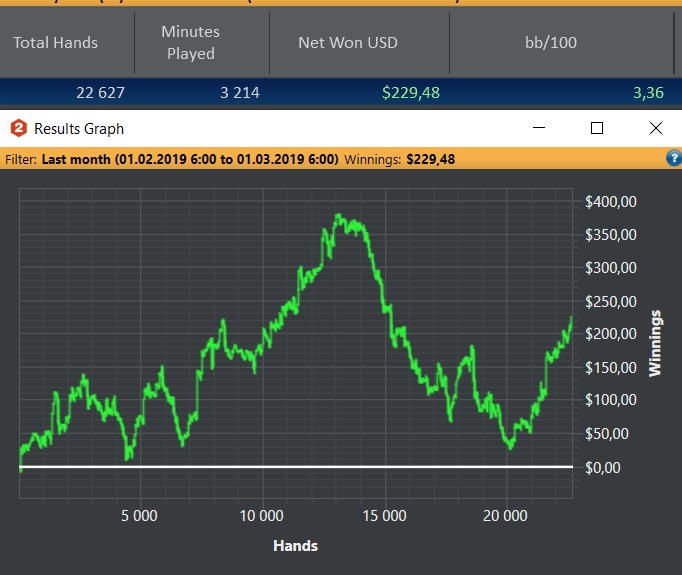Close the Results Graph window
The image size is (682, 575).
click(655, 128)
